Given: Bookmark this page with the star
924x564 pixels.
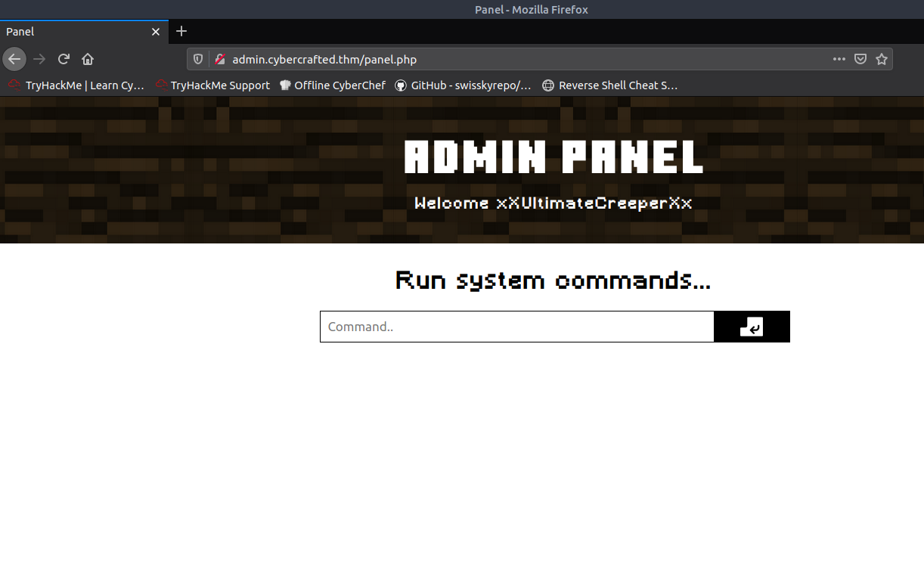Looking at the screenshot, I should 882,59.
